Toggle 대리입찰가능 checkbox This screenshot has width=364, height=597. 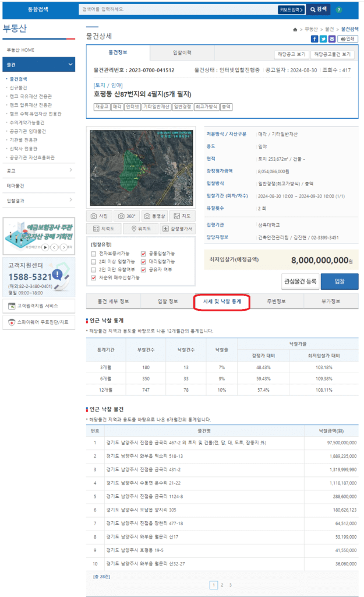[143, 262]
